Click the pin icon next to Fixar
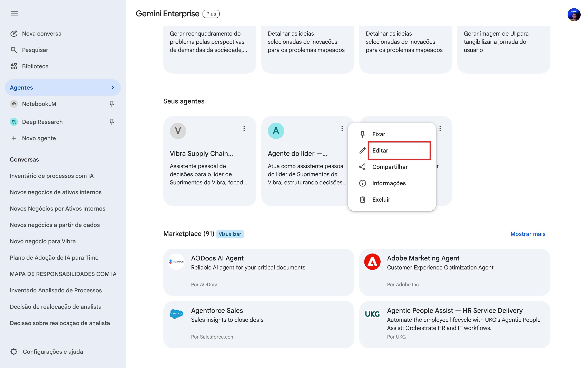This screenshot has height=368, width=588. (x=363, y=134)
